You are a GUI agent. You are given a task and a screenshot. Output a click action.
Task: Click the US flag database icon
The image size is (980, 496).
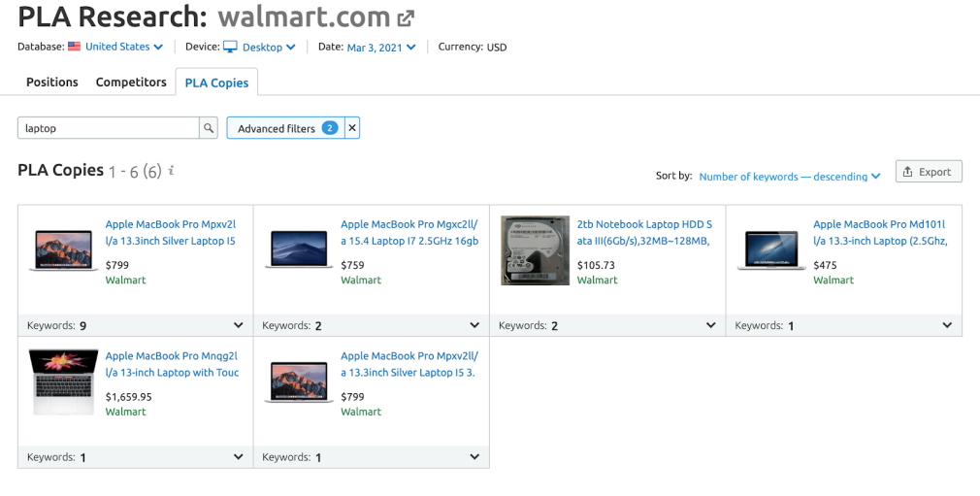pos(74,47)
